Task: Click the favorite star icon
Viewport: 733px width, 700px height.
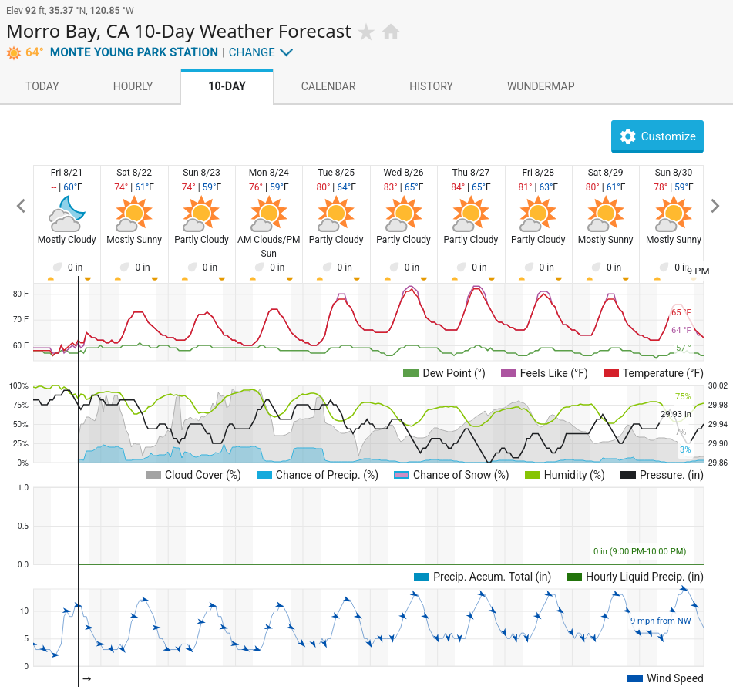Action: 366,32
